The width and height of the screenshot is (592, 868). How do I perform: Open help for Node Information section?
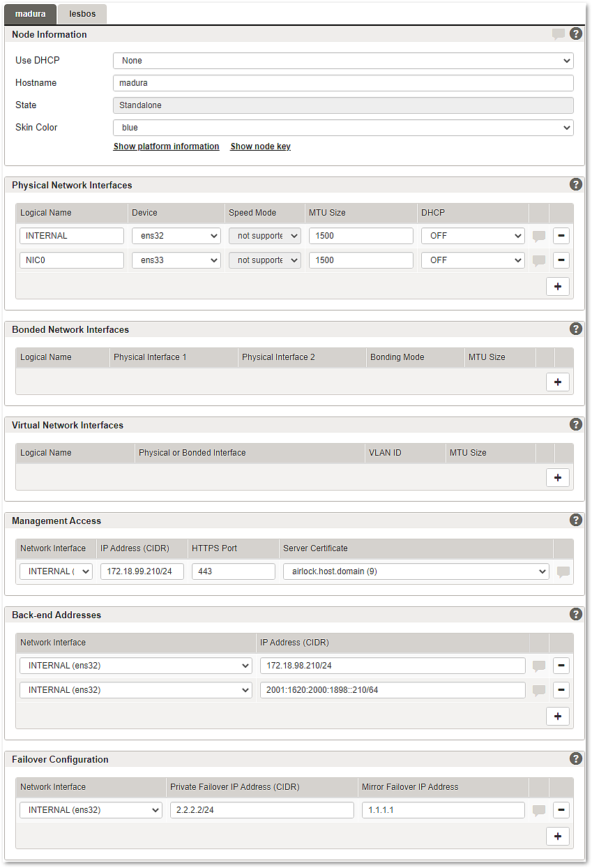(576, 33)
